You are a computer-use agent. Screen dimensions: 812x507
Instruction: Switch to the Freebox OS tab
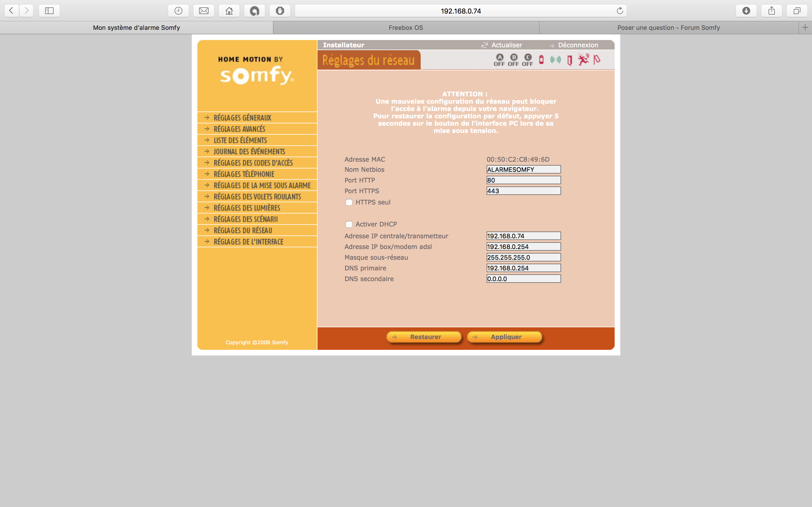click(406, 28)
